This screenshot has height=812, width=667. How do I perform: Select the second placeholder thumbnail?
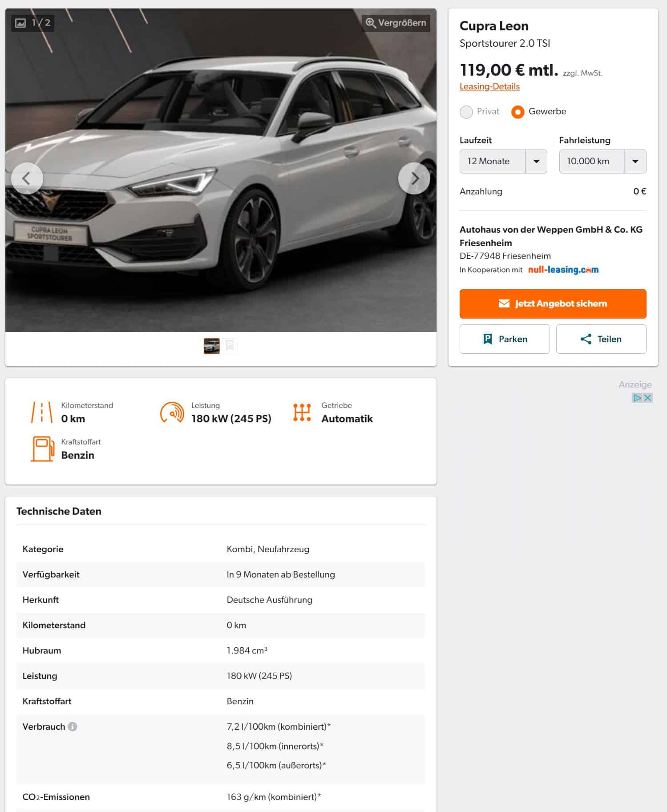pyautogui.click(x=230, y=346)
